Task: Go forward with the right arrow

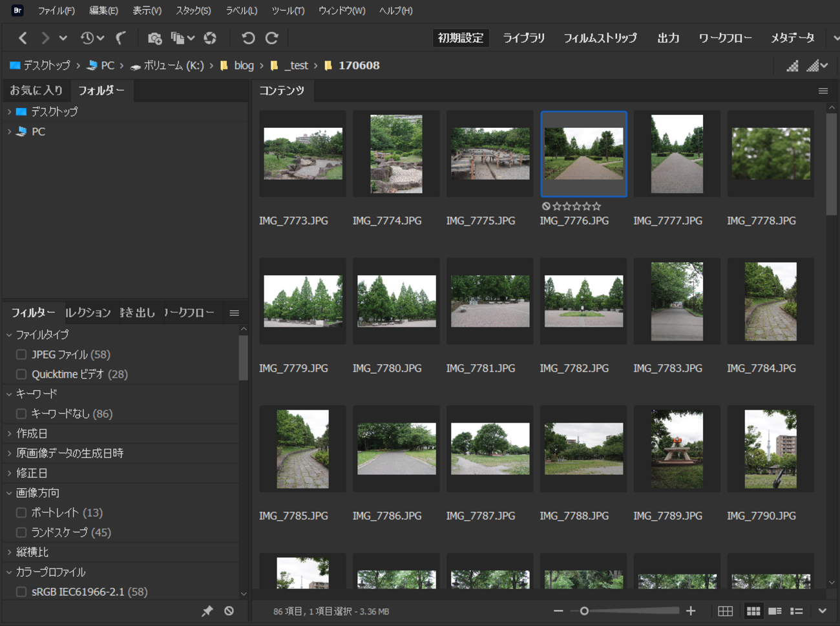Action: 45,38
